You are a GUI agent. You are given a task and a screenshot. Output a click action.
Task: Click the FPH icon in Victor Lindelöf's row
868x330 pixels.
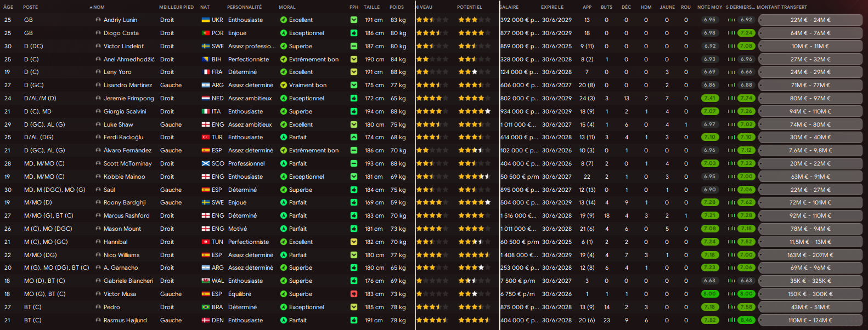coord(354,46)
